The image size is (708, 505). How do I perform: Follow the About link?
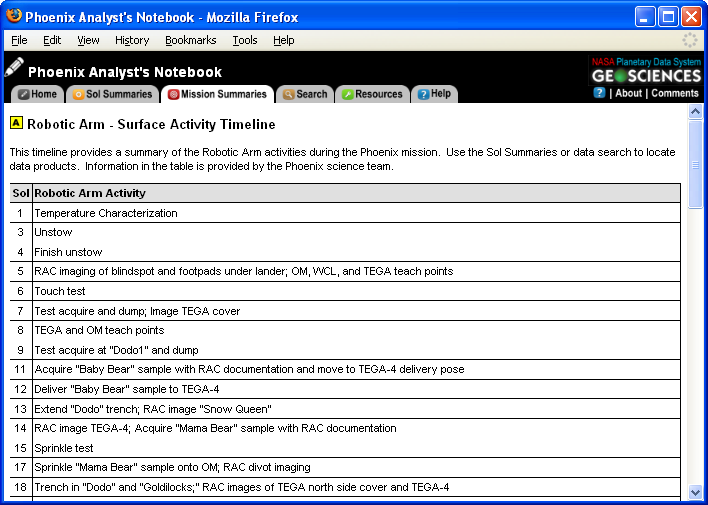628,93
